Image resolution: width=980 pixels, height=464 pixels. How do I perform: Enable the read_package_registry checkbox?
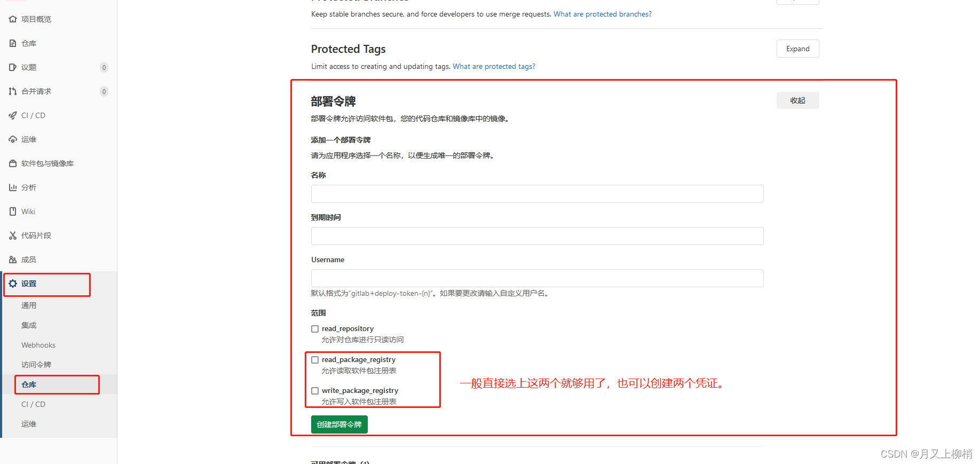pos(315,360)
